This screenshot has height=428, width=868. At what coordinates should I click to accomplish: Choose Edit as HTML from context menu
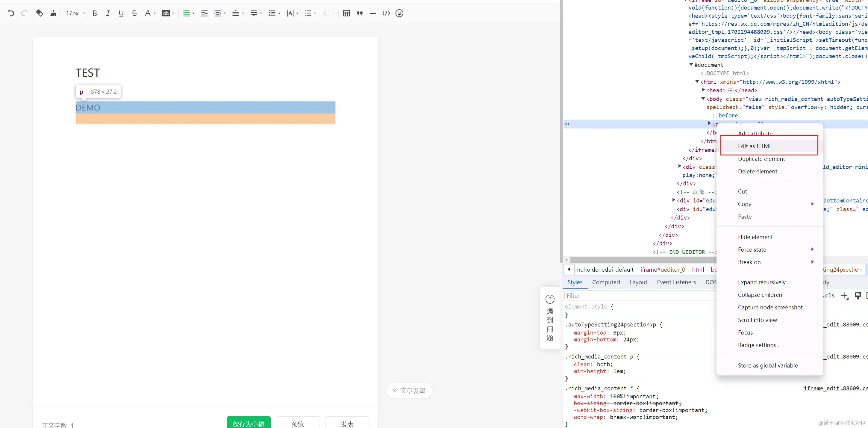coord(755,146)
